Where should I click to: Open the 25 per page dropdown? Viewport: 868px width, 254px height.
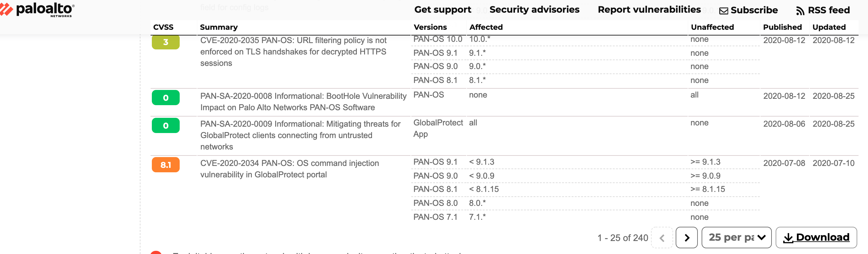tap(736, 238)
